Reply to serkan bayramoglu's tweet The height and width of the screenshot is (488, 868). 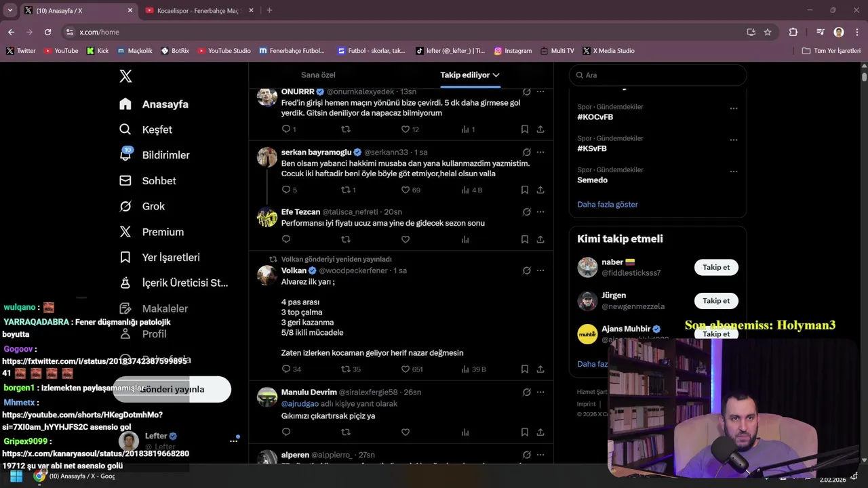click(286, 190)
